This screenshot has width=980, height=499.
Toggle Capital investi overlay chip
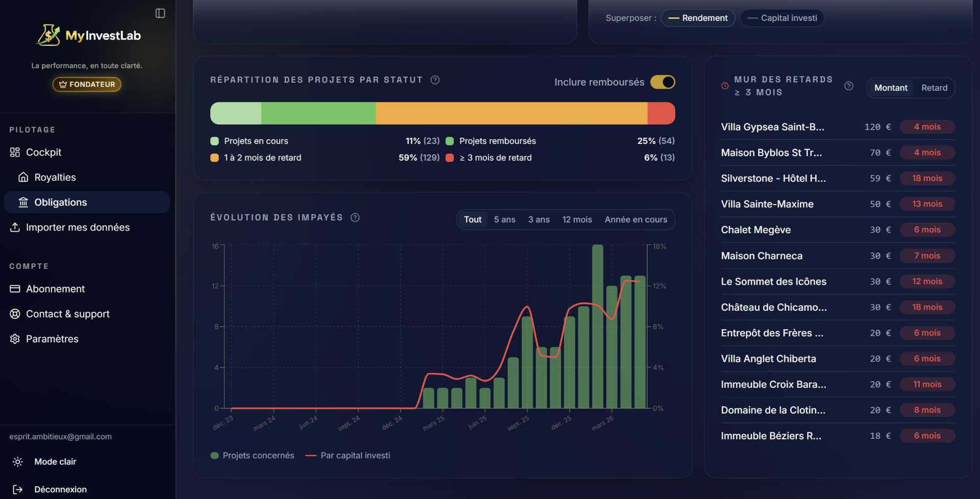(x=782, y=18)
